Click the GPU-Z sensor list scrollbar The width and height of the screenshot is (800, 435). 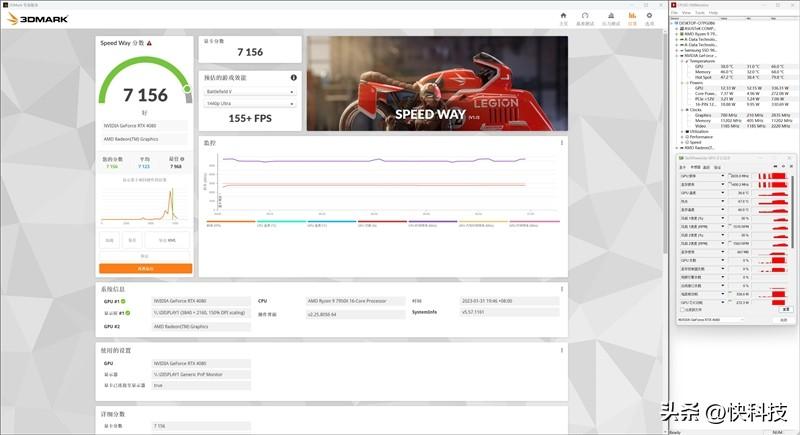793,211
